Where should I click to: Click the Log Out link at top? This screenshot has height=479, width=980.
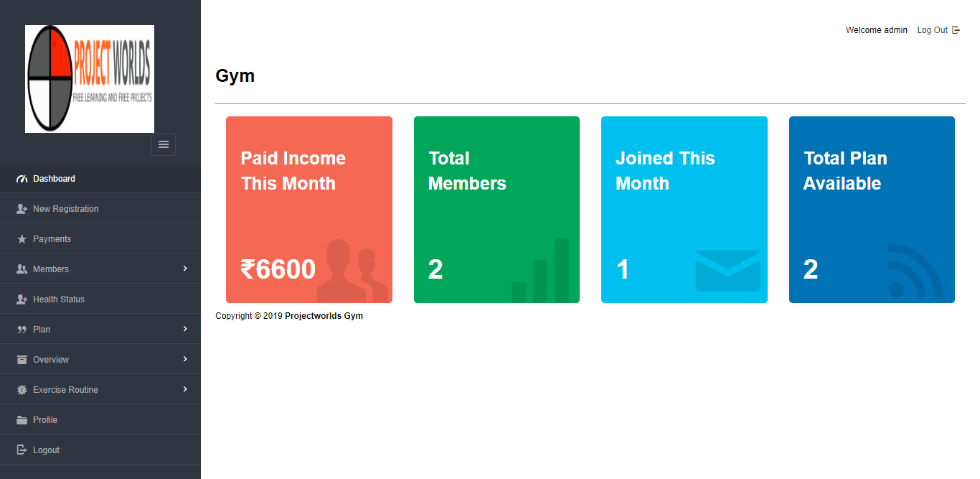(932, 30)
